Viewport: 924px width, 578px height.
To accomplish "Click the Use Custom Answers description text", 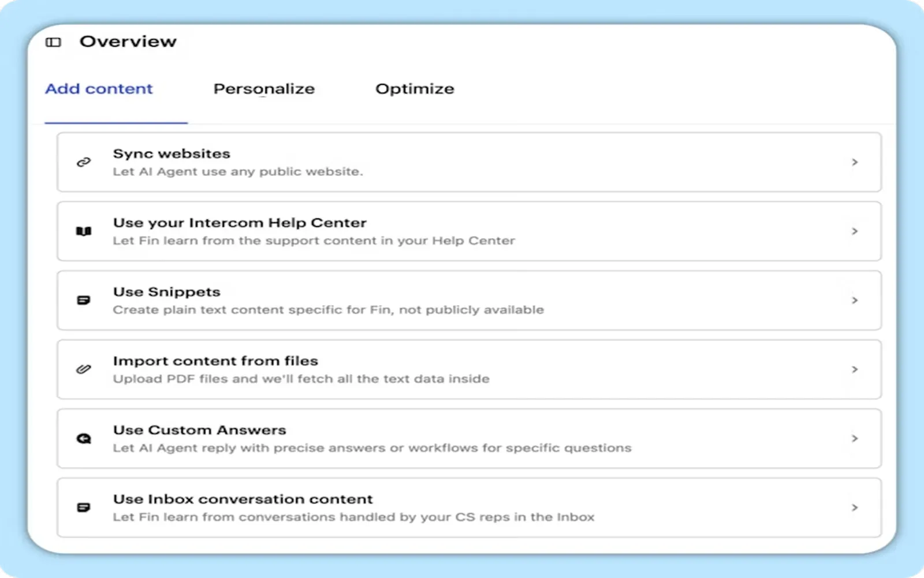I will (372, 448).
